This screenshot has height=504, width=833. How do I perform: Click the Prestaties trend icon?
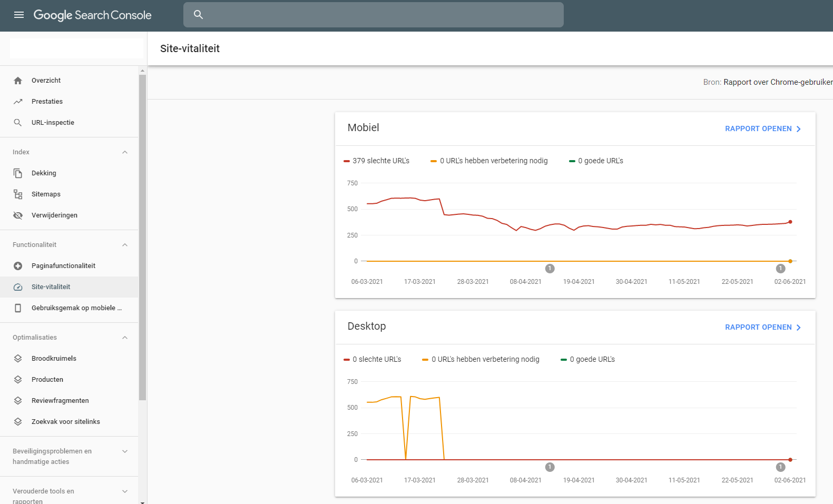pos(18,102)
